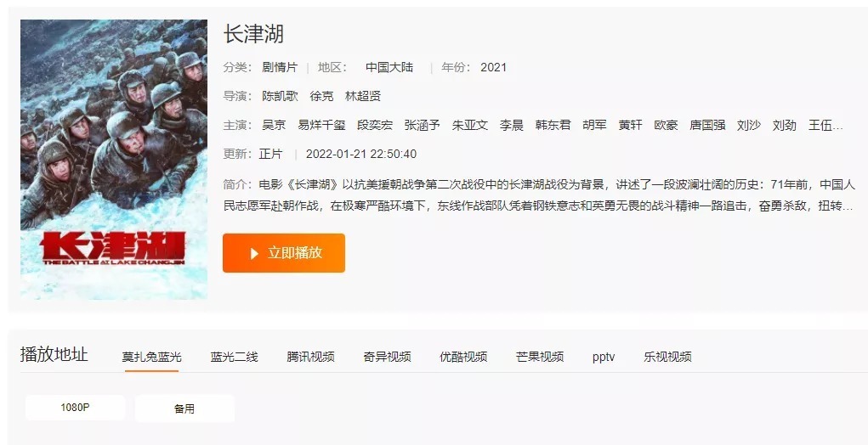Screen dimensions: 868x445
Task: Click the 备用 backup source button
Action: pos(184,408)
